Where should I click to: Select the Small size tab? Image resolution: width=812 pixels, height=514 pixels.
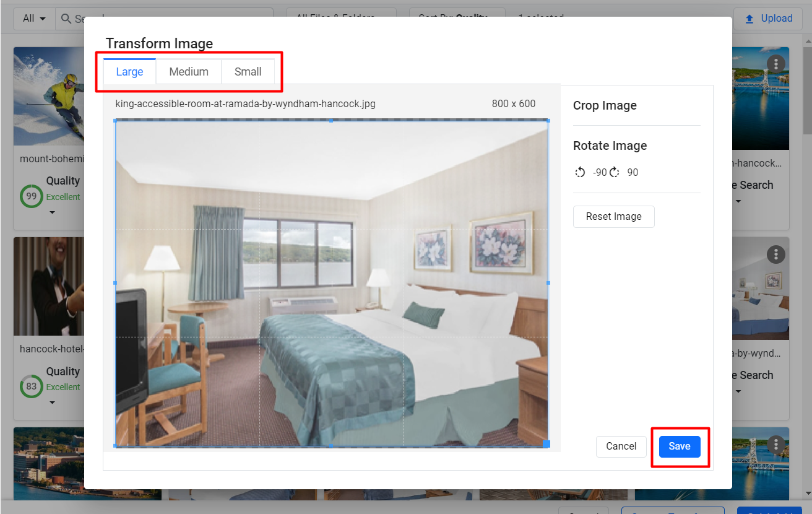click(248, 72)
